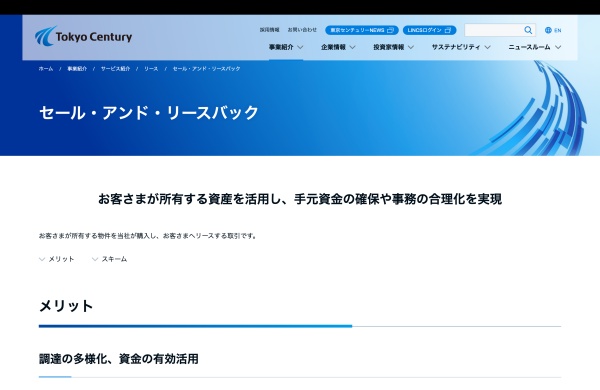This screenshot has width=600, height=390.
Task: Click the セール・アンド・リースバック breadcrumb item
Action: click(x=207, y=69)
